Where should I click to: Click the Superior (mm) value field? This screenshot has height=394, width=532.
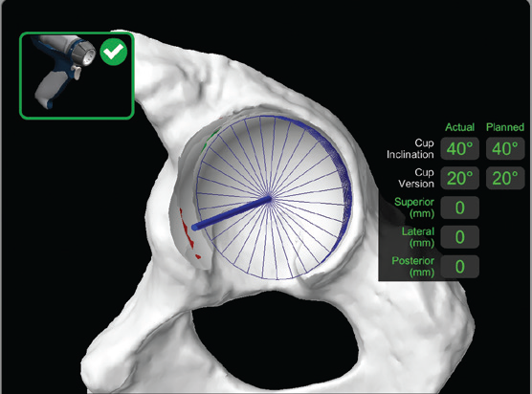(x=459, y=208)
